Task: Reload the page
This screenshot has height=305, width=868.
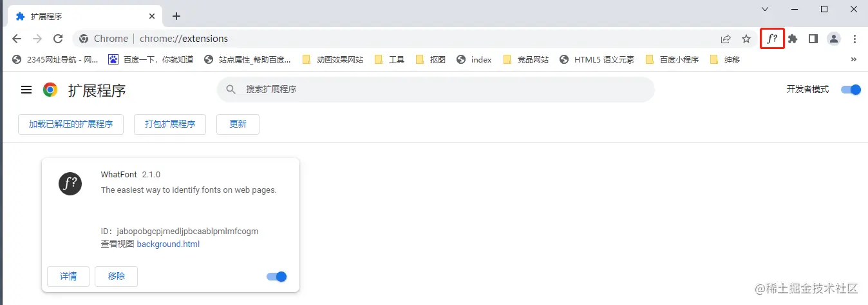Action: [58, 39]
